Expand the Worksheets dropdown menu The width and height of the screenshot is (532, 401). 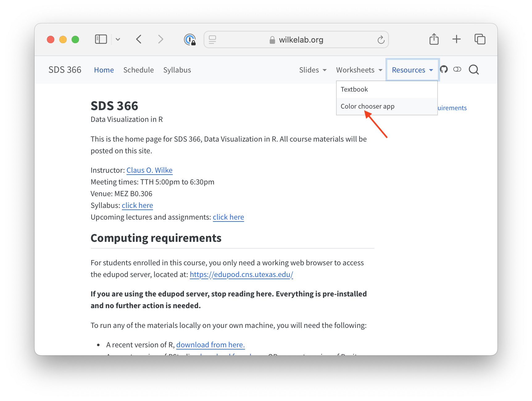[x=359, y=70]
